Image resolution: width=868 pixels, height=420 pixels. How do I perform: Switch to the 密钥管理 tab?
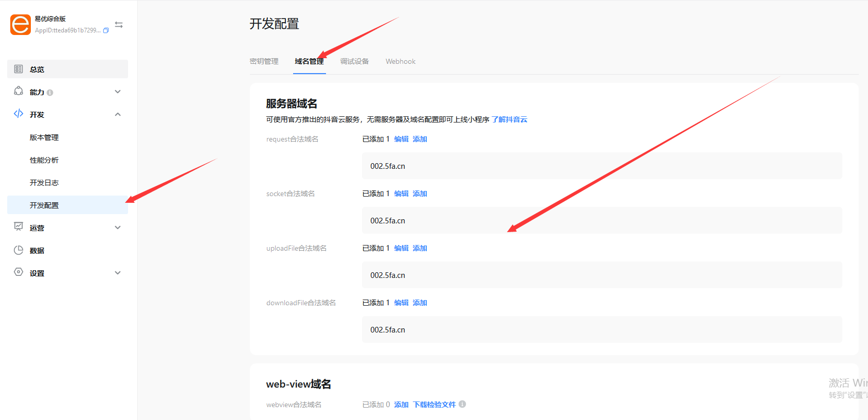(264, 61)
